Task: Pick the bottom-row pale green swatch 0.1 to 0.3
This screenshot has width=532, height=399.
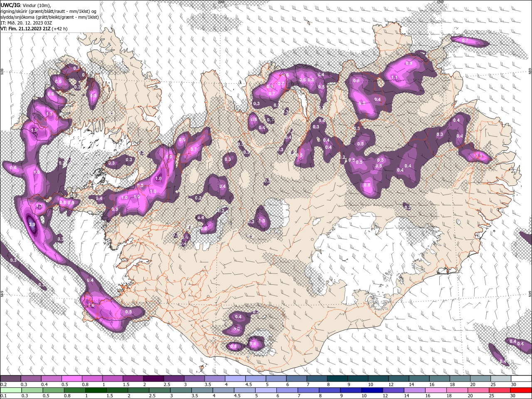Action: pyautogui.click(x=12, y=390)
